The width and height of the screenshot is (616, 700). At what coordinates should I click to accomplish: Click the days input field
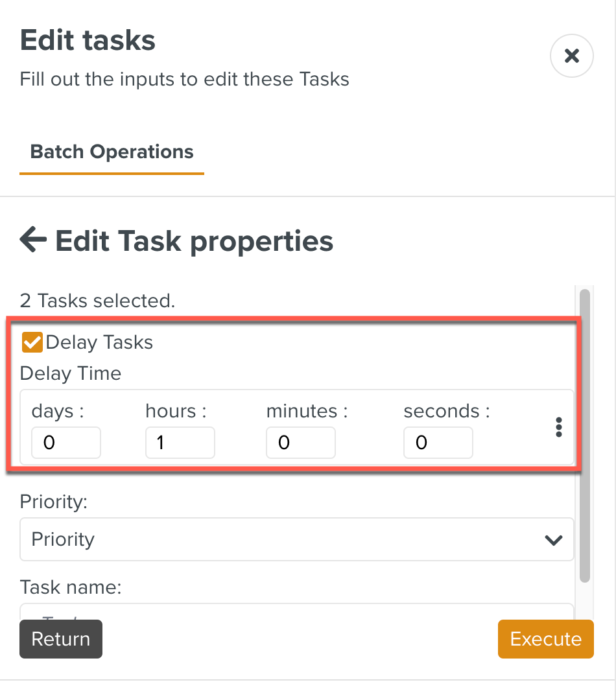[x=65, y=443]
